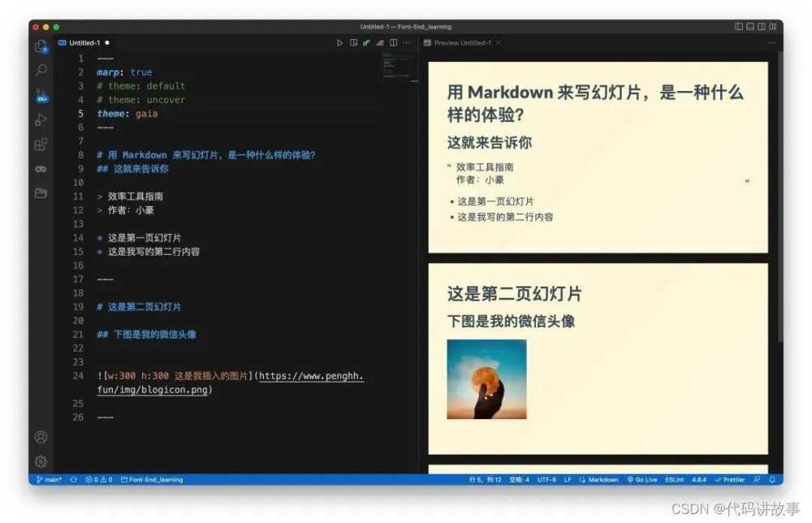Open the Accounts icon in the sidebar

[x=41, y=437]
